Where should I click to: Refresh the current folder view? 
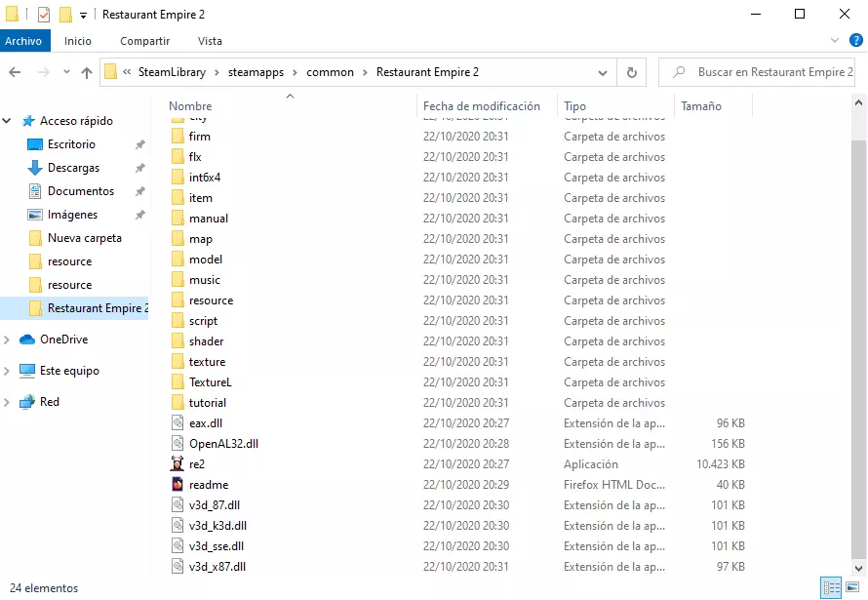632,72
